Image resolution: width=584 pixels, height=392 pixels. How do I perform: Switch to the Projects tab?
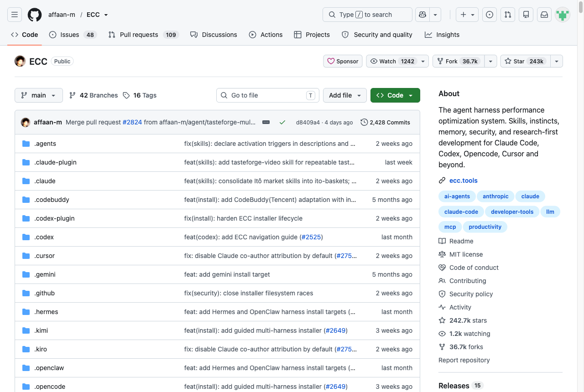[x=312, y=35]
